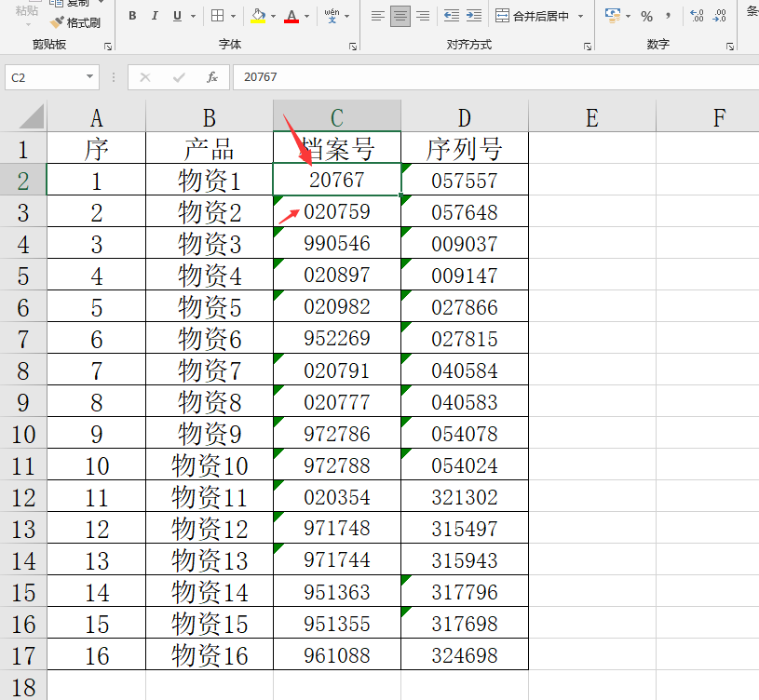The image size is (759, 700).
Task: Open Name Box dropdown arrow
Action: [x=90, y=77]
